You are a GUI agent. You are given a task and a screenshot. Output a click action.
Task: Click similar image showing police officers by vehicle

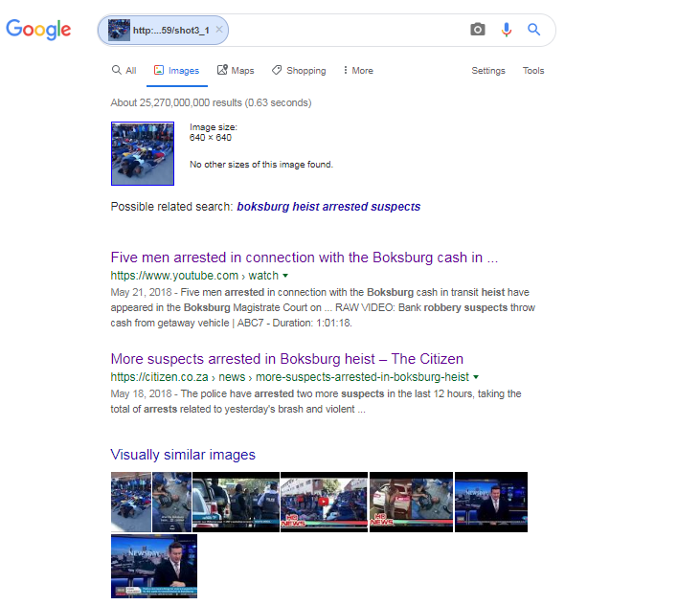236,502
